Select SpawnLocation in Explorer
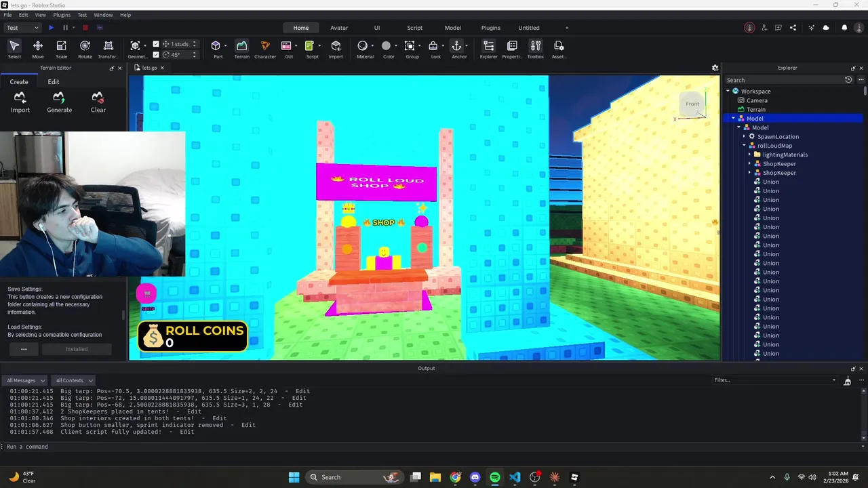Viewport: 868px width, 488px height. click(778, 136)
